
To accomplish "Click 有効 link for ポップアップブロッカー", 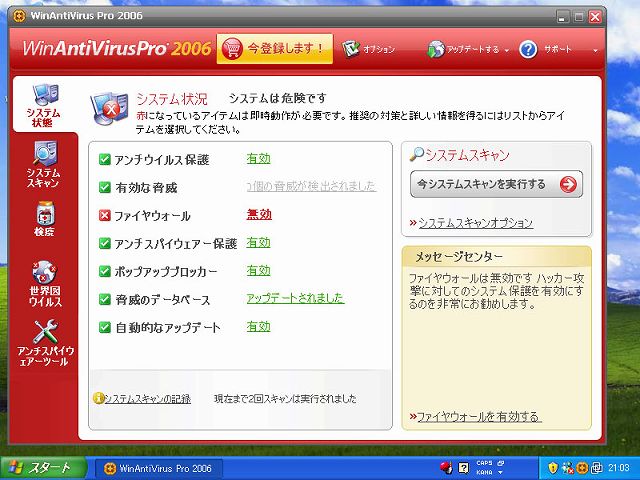I will [x=258, y=271].
